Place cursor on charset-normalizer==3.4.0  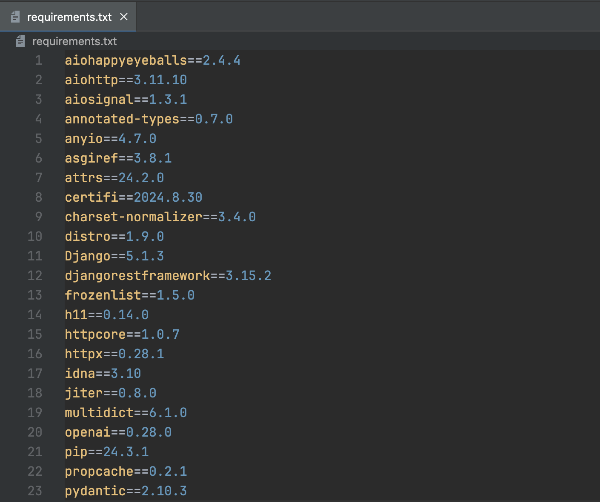pyautogui.click(x=160, y=217)
